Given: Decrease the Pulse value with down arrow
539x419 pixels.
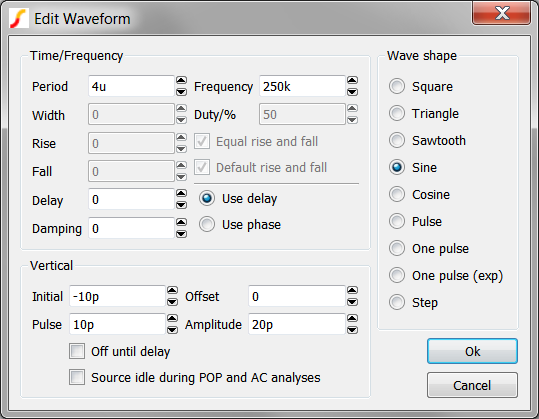Looking at the screenshot, I should point(172,330).
